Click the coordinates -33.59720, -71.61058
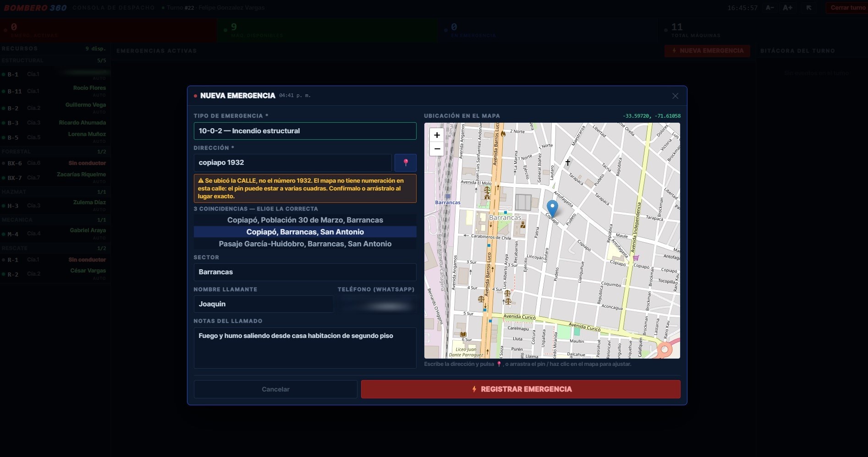 coord(651,116)
